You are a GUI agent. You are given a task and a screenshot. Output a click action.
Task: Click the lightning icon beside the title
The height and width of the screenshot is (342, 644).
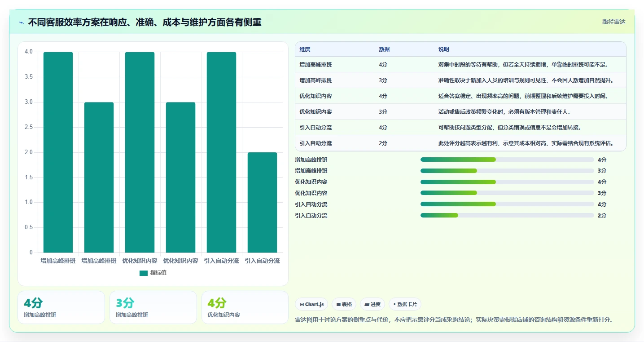22,22
